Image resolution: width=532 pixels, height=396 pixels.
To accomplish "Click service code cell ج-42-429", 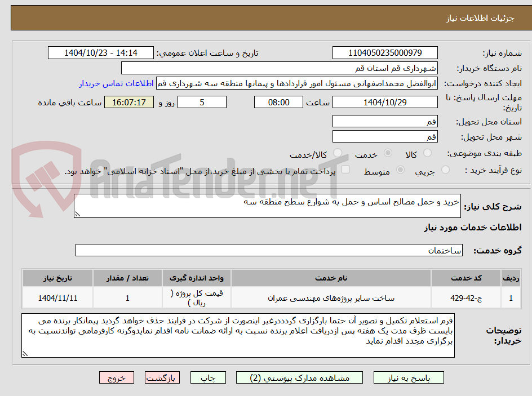I will pos(466,298).
